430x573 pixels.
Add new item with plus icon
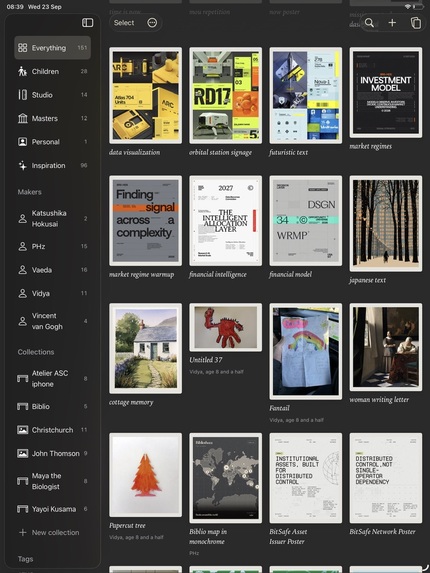(392, 23)
